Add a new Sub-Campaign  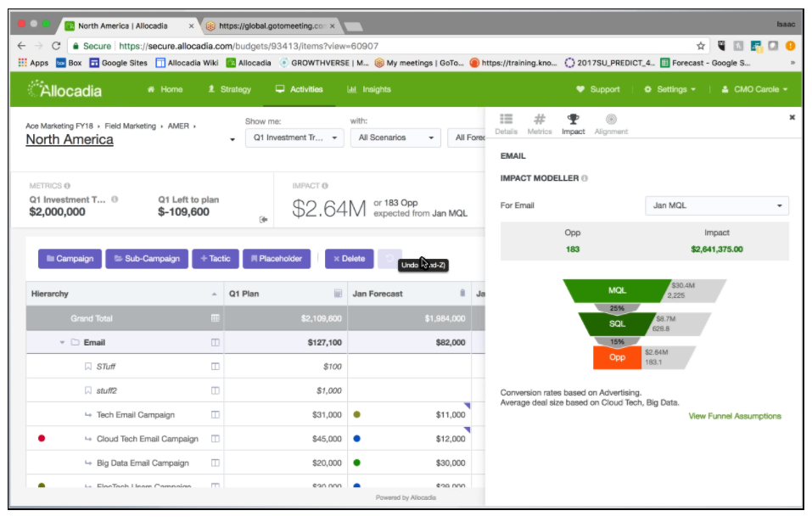point(147,258)
